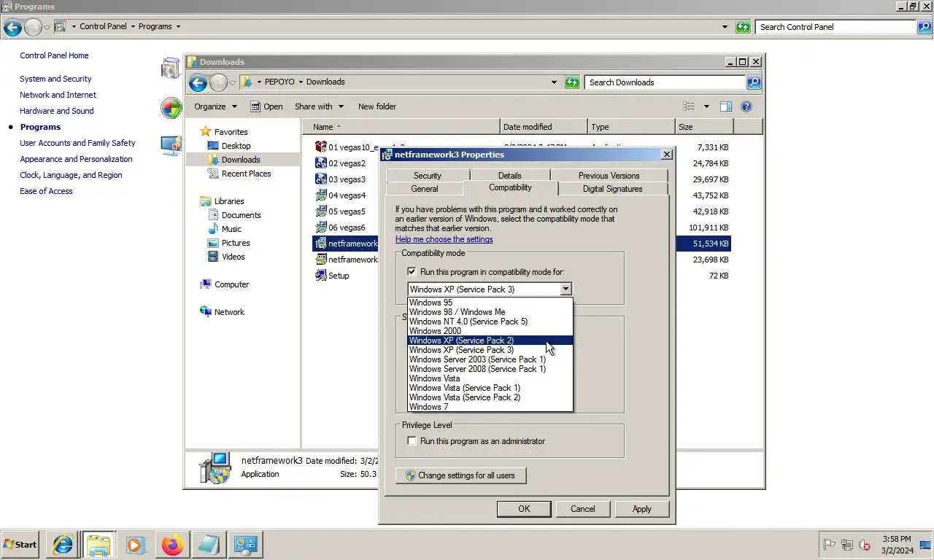Close the netframework3 Properties dialog

pyautogui.click(x=666, y=155)
